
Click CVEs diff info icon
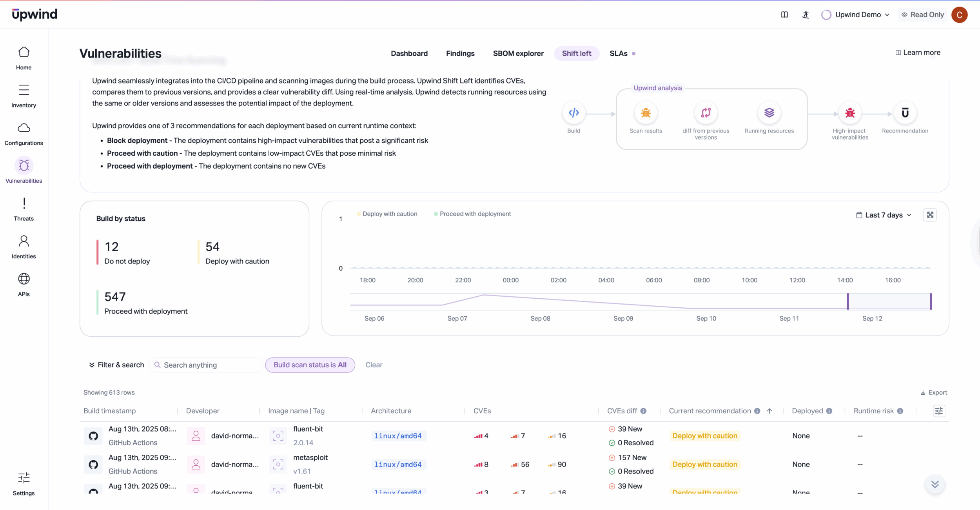click(643, 411)
